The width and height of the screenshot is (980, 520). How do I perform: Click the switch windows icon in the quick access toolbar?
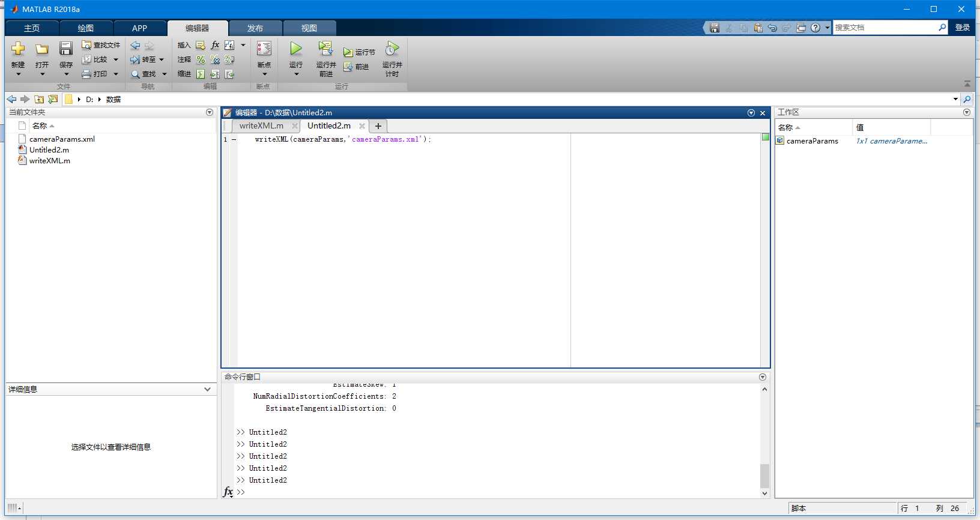pyautogui.click(x=801, y=28)
